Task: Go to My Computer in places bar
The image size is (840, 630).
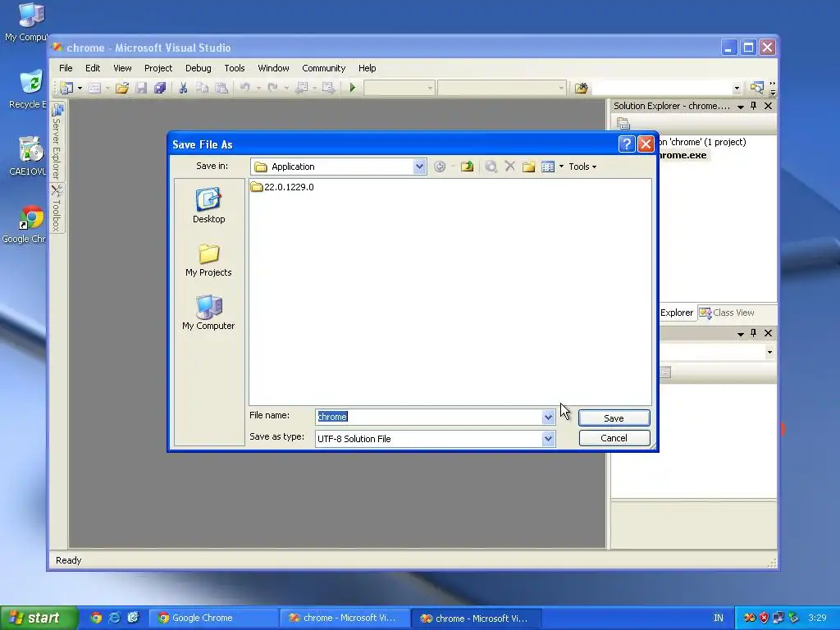Action: click(x=208, y=313)
